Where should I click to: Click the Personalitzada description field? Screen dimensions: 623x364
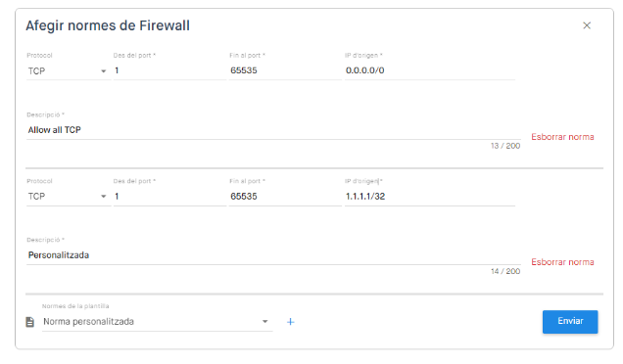point(273,255)
